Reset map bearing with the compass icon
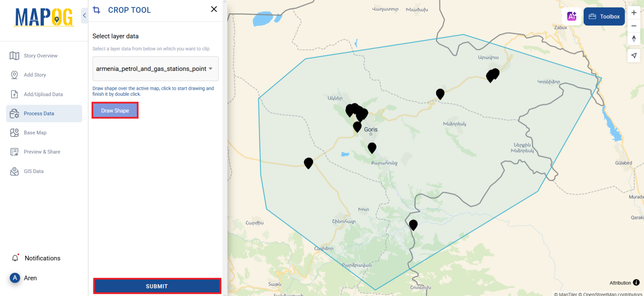This screenshot has height=296, width=644. (634, 39)
